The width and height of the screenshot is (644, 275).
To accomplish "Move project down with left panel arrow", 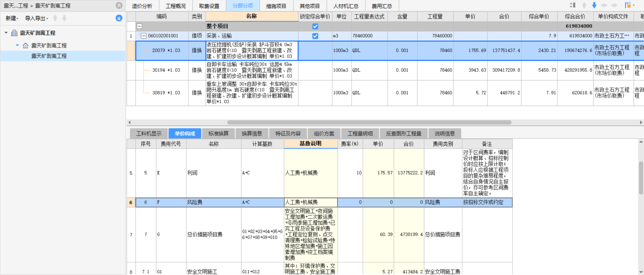I will point(64,18).
